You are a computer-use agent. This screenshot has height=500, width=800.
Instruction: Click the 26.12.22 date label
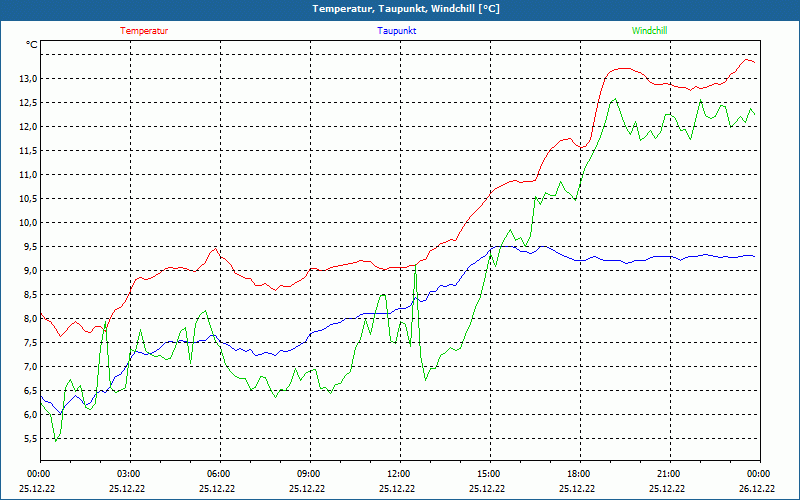(x=757, y=488)
